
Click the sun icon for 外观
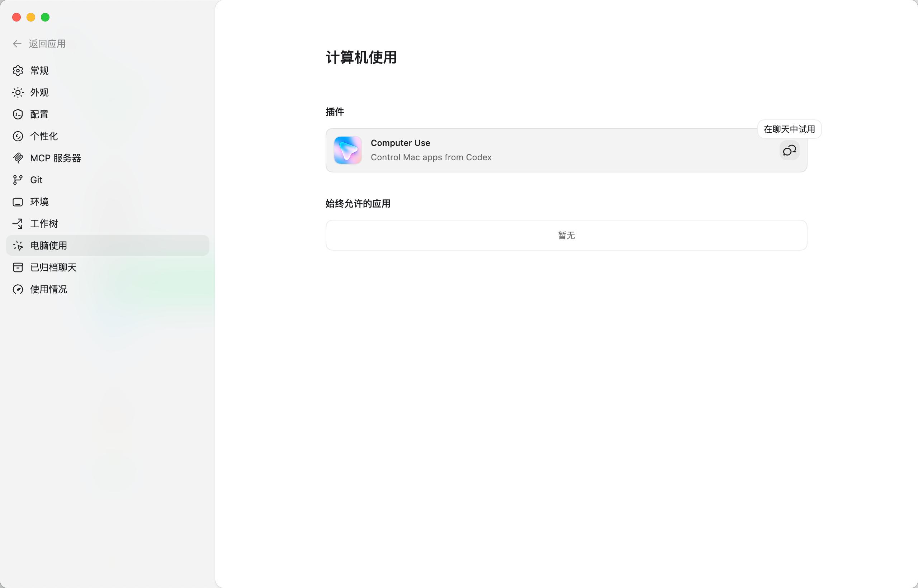coord(18,93)
